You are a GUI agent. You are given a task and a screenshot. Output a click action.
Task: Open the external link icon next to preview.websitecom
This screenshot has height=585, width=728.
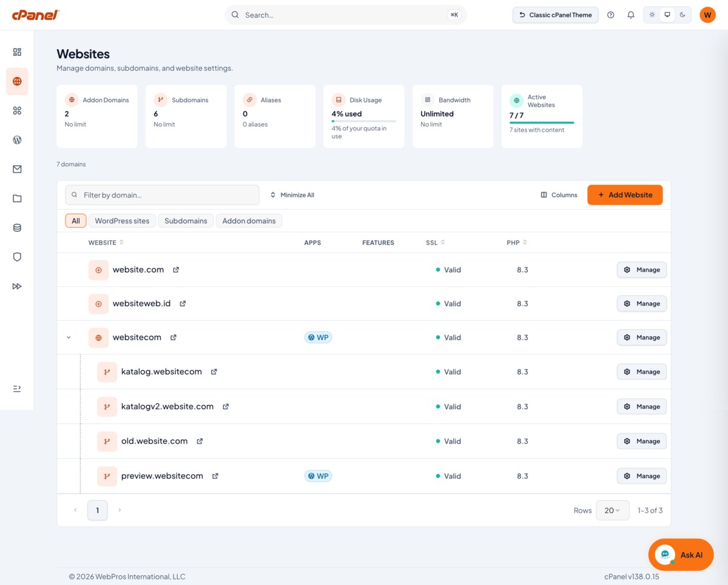[215, 476]
